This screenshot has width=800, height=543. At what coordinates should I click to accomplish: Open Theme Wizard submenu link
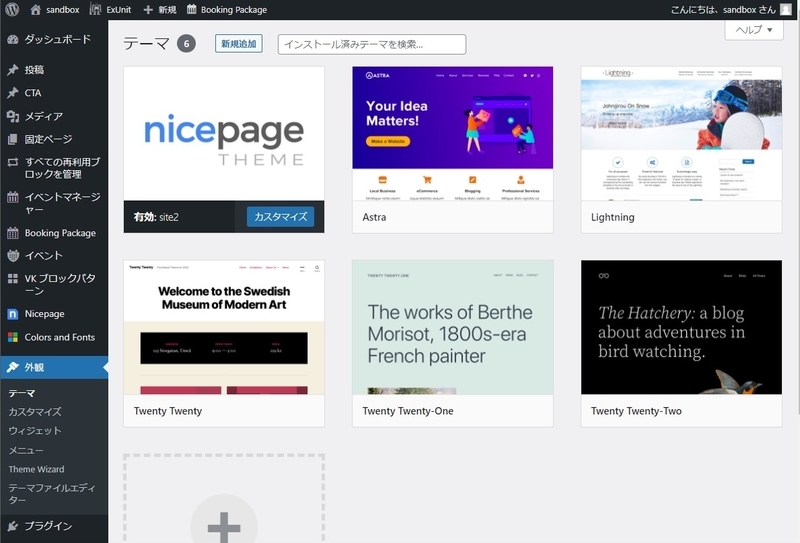tap(36, 470)
